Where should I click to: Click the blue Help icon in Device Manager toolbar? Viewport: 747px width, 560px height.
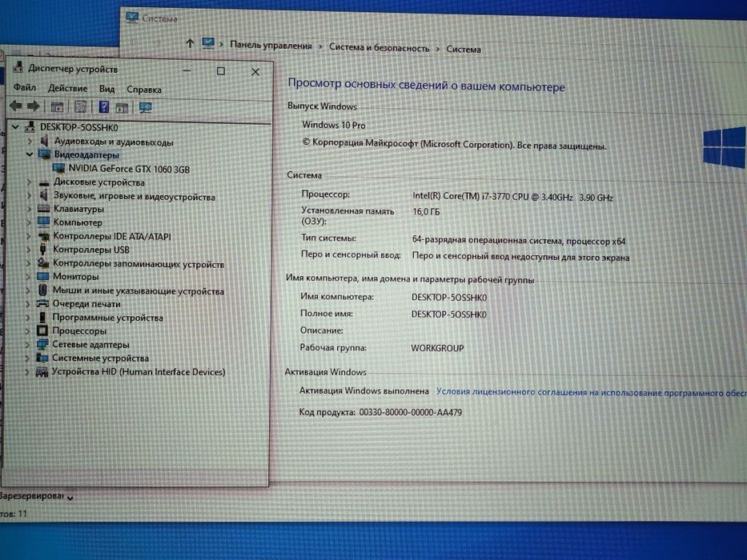coord(103,106)
